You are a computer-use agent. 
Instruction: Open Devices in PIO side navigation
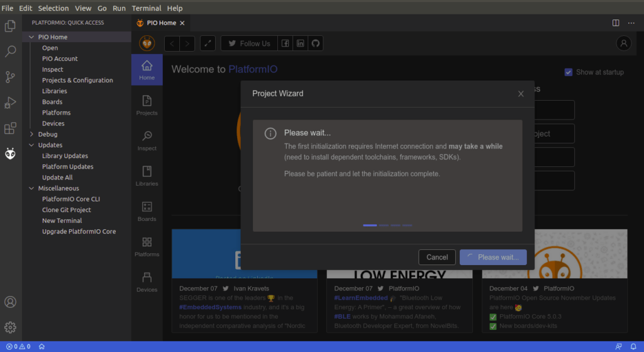point(147,282)
